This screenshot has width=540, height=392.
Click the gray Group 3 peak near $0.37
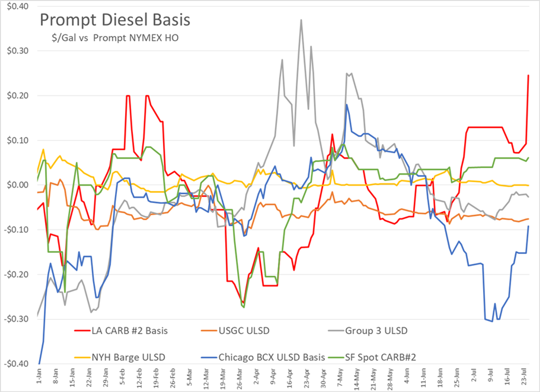[301, 20]
